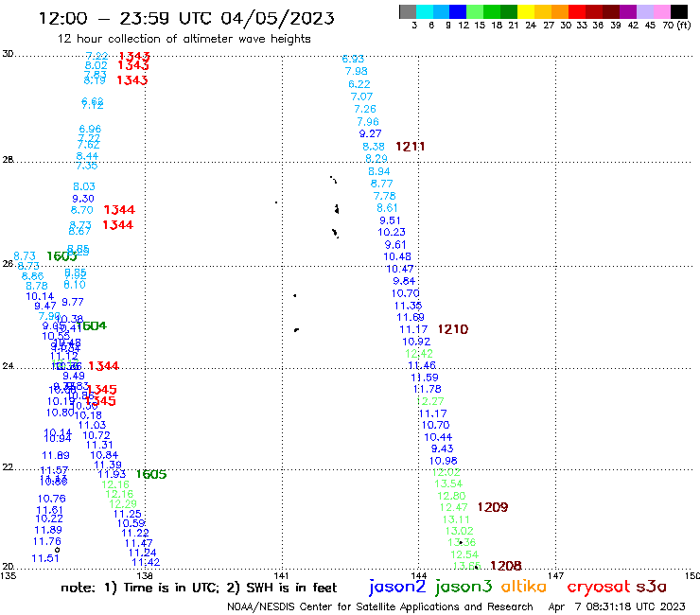Click the timestamp "Apr 7 08:31:18 UTC 2023"
The height and width of the screenshot is (615, 700).
[x=617, y=606]
